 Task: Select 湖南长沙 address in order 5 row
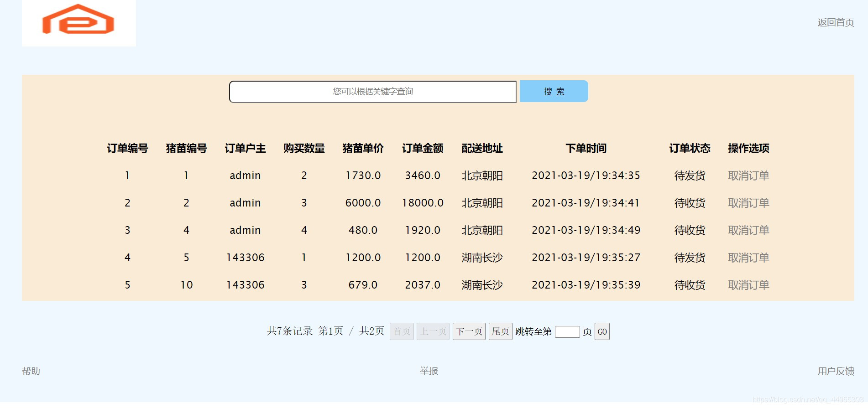482,285
